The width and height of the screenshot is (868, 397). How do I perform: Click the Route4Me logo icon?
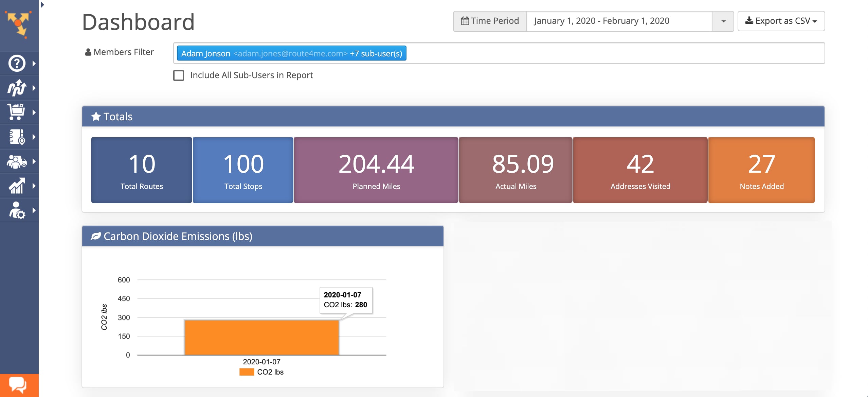[19, 23]
